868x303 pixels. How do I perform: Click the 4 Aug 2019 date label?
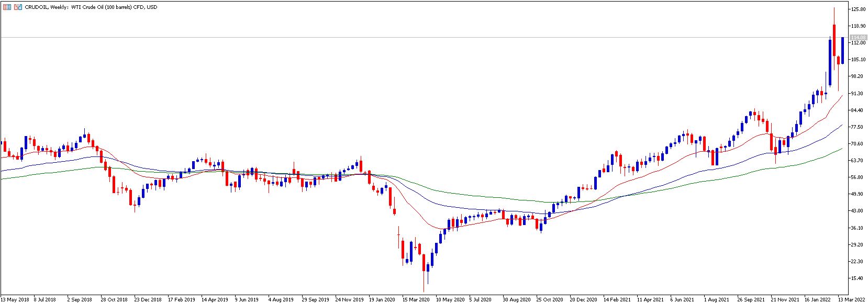pyautogui.click(x=281, y=300)
